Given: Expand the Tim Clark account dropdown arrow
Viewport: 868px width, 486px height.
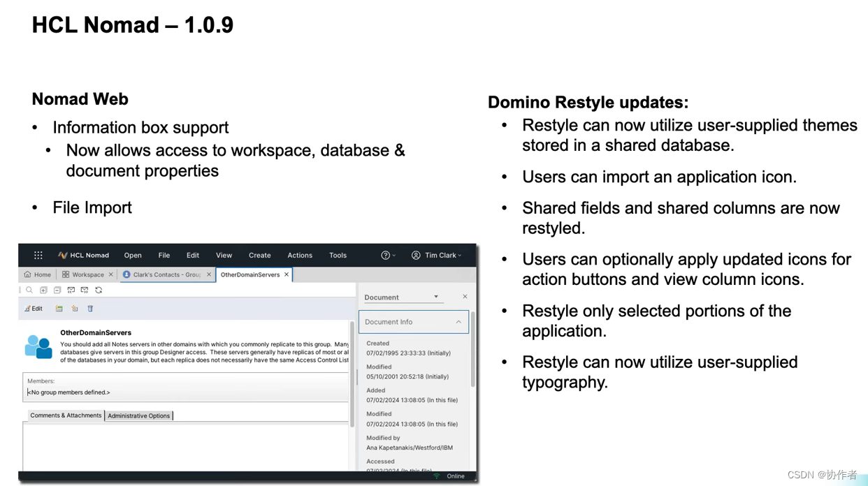Looking at the screenshot, I should pos(460,256).
